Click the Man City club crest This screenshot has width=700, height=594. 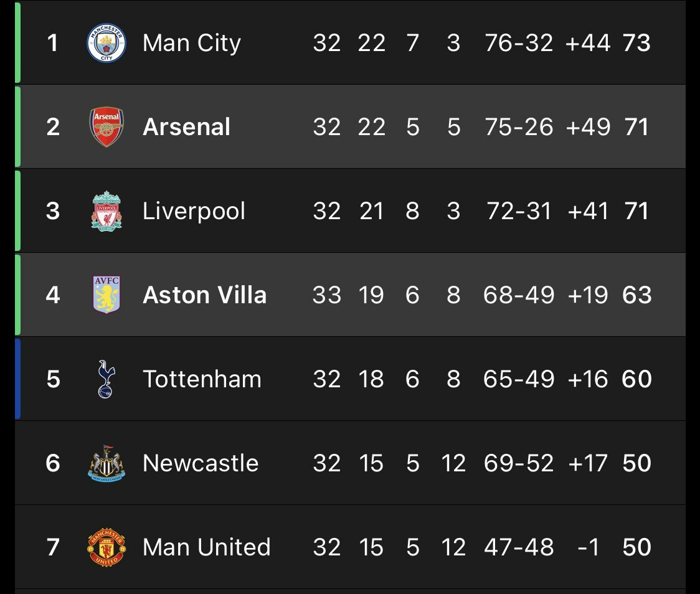(x=106, y=43)
